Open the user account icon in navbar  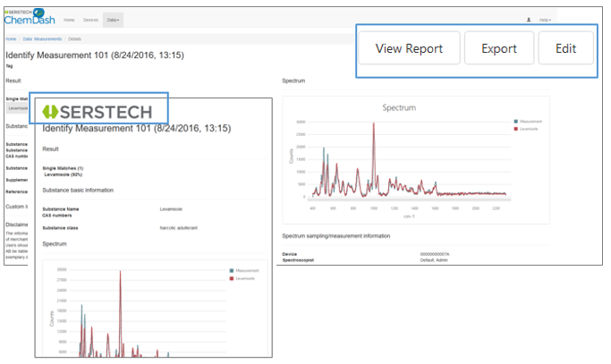tap(529, 20)
